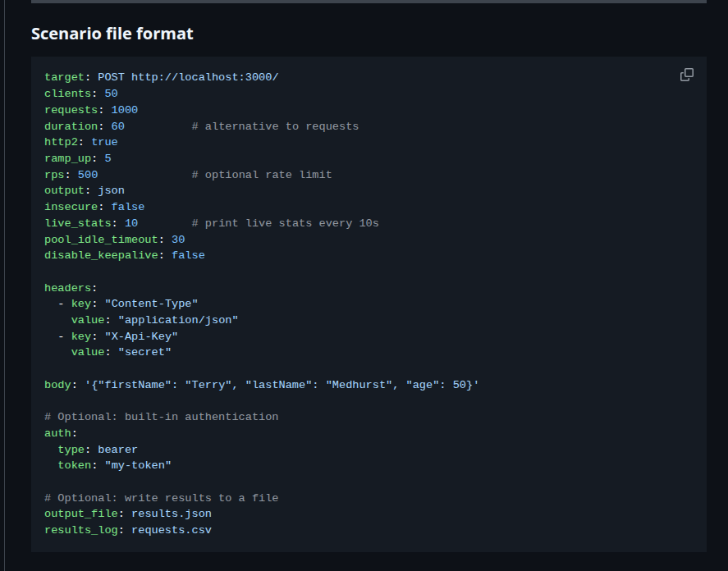Click the 'target: POST http://localhost:3000/' line
This screenshot has height=571, width=728.
(161, 77)
